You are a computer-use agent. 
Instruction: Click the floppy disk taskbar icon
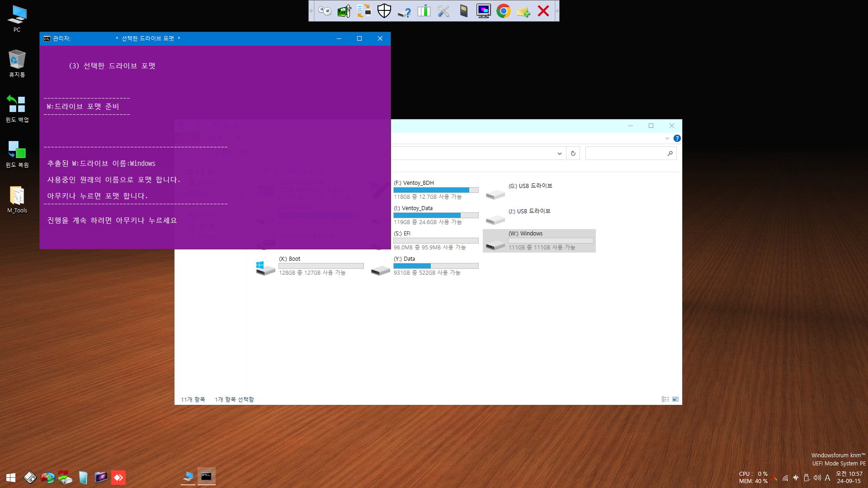coord(30,478)
